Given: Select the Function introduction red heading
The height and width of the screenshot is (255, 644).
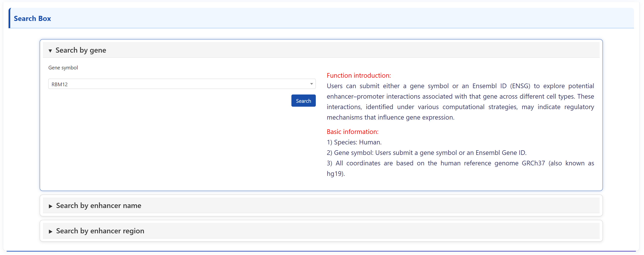Looking at the screenshot, I should (x=358, y=76).
